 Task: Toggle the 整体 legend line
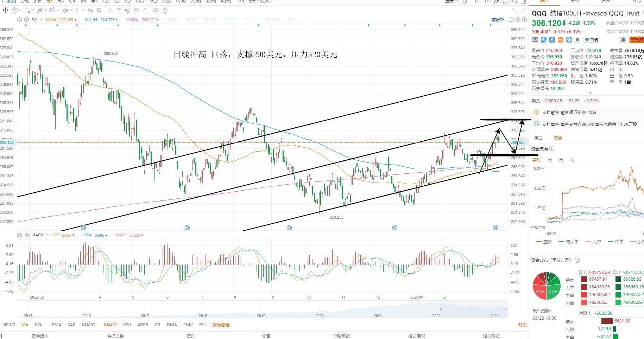tap(544, 242)
